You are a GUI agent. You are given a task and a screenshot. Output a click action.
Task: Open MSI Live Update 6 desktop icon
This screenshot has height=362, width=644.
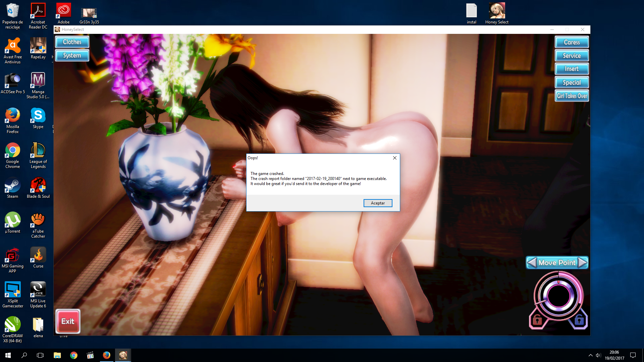38,295
